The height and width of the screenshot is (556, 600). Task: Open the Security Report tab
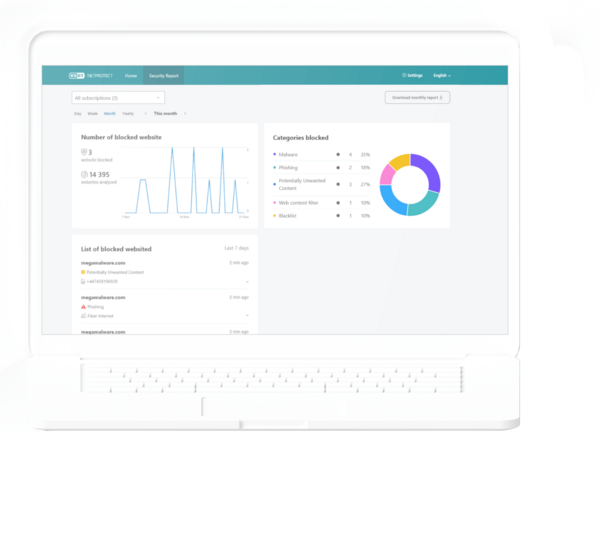coord(164,75)
